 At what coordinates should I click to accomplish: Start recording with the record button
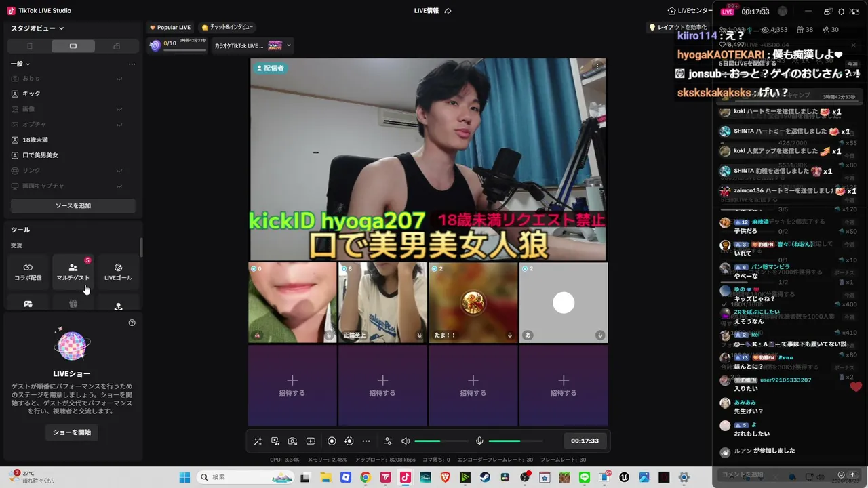(x=332, y=441)
